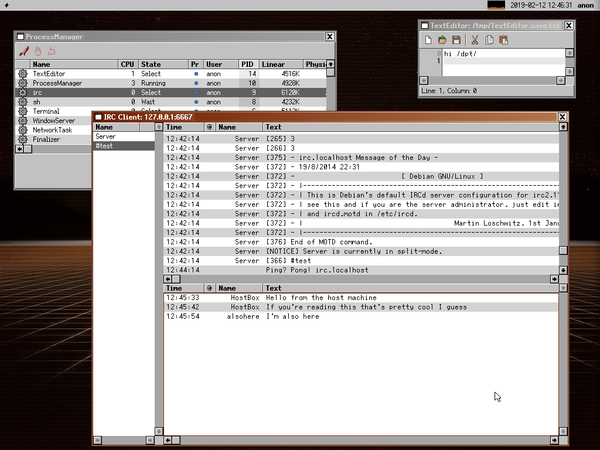Click the gear icon beside NetworkTask process
The image size is (600, 450).
23,130
